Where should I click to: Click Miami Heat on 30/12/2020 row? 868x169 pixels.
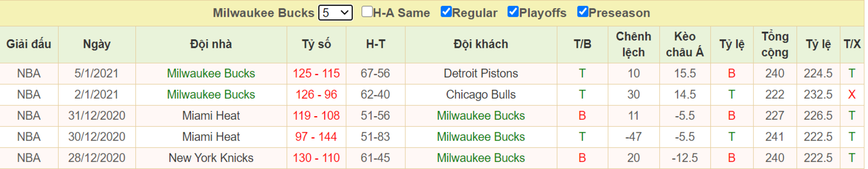[x=211, y=137]
